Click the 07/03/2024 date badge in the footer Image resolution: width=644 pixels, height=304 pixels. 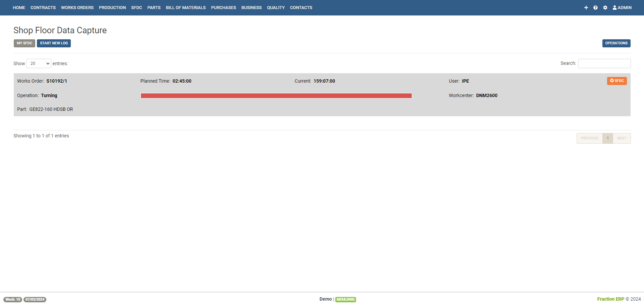[35, 299]
